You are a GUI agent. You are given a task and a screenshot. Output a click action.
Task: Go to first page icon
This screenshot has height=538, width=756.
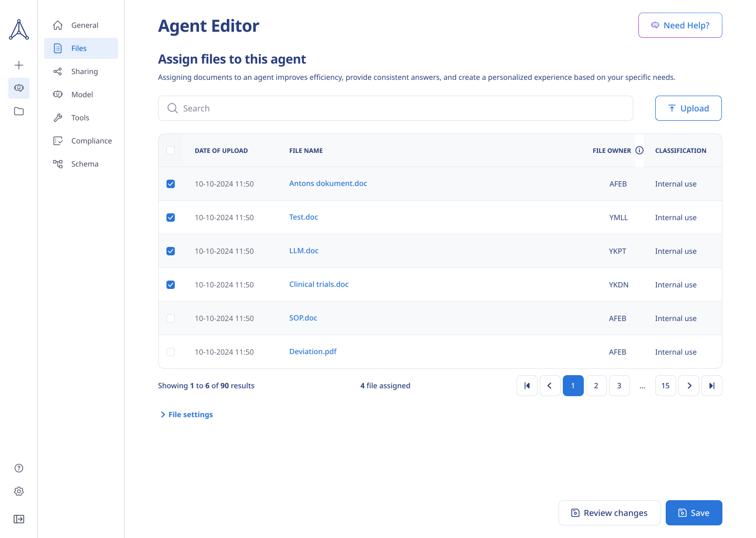pyautogui.click(x=527, y=386)
